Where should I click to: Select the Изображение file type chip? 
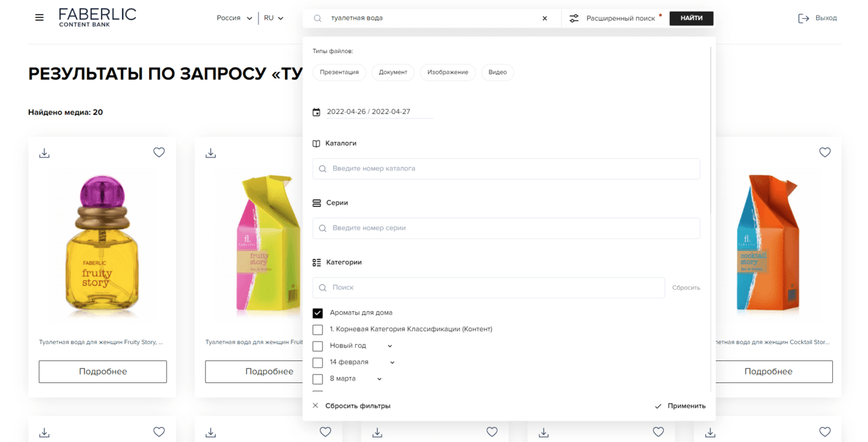448,72
